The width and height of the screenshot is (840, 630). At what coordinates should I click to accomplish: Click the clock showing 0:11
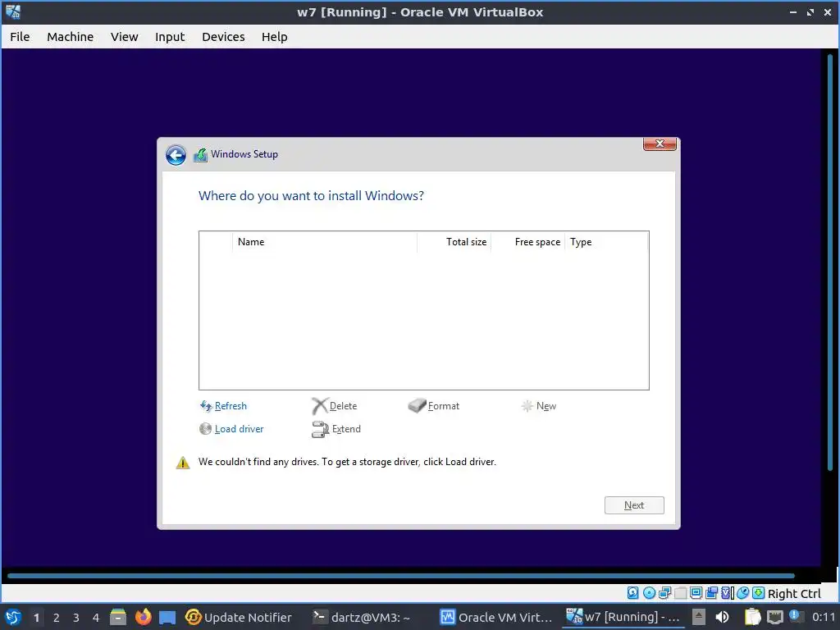824,617
